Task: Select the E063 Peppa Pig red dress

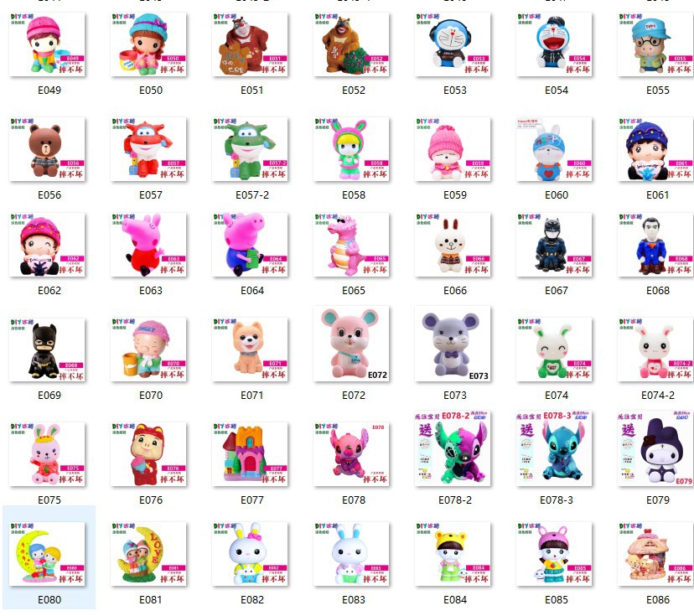Action: click(x=148, y=245)
